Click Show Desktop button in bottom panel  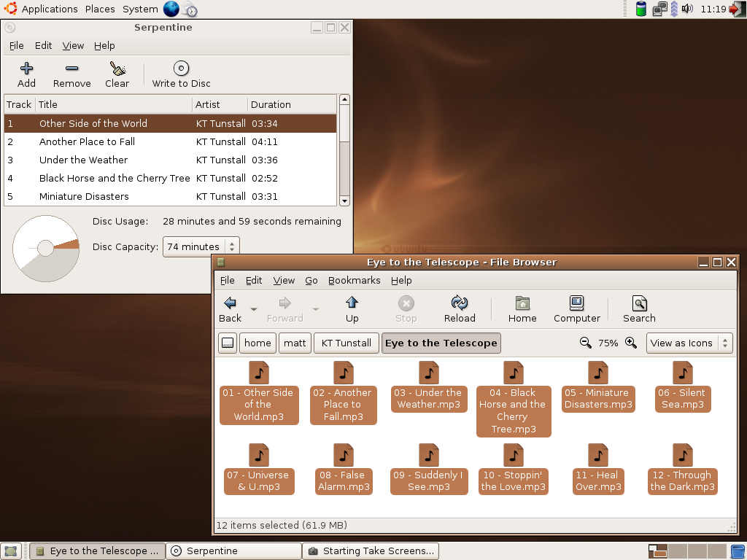(10, 551)
